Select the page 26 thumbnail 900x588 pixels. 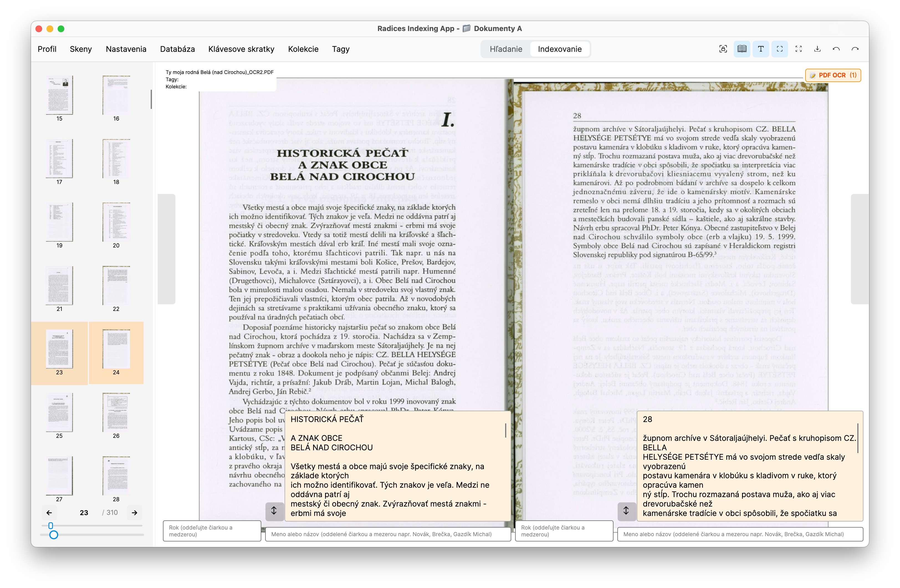click(x=116, y=413)
